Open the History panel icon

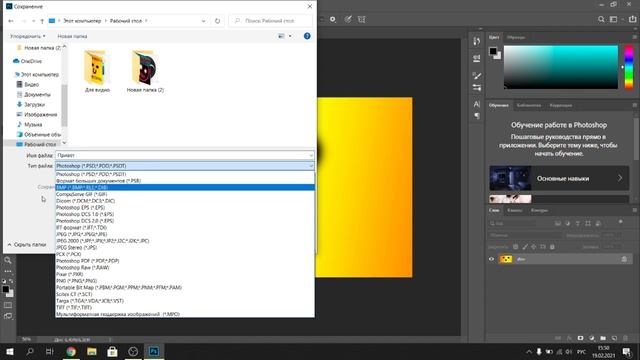coord(476,41)
